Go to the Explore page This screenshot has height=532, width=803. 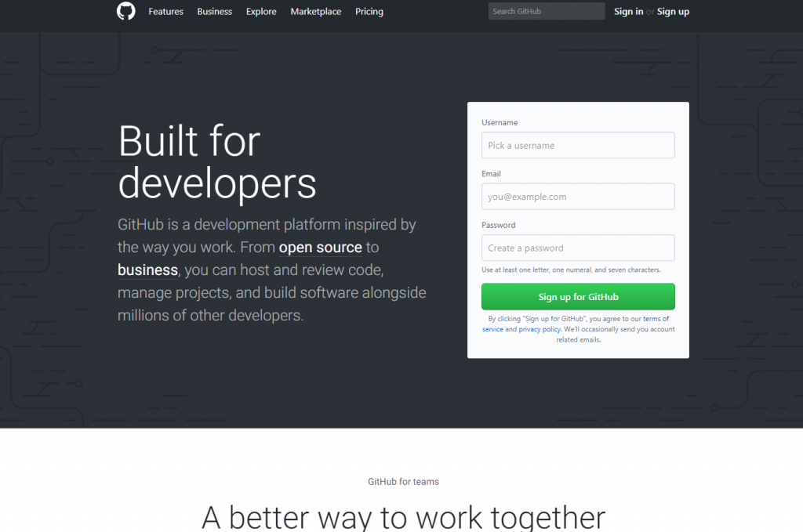pyautogui.click(x=261, y=11)
